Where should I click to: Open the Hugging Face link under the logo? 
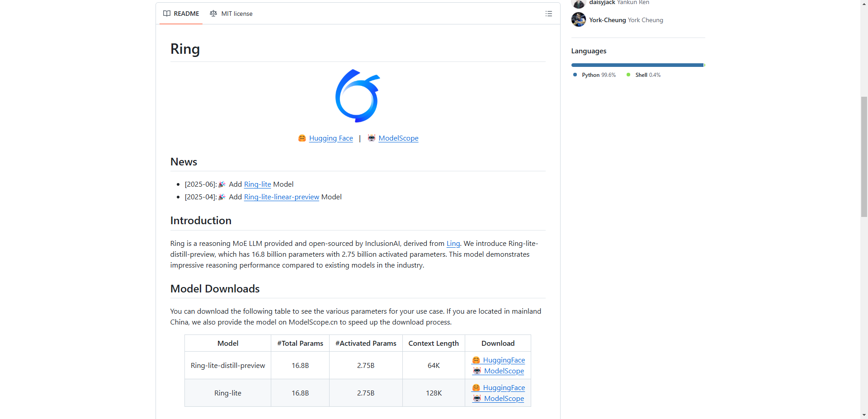click(331, 138)
